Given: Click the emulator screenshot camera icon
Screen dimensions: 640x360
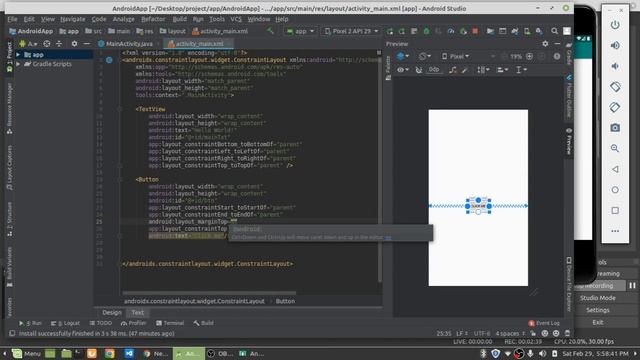Looking at the screenshot, I should click(x=615, y=128).
